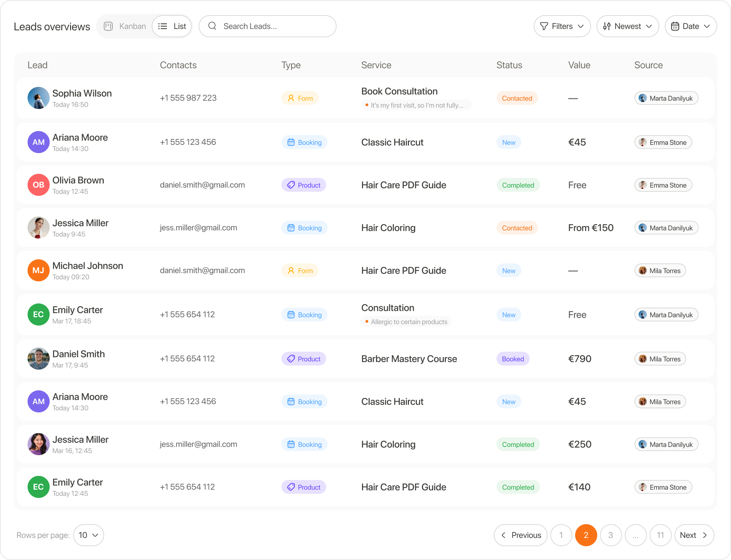Screen dimensions: 731x560
Task: Click the Lead column header
Action: tap(38, 65)
